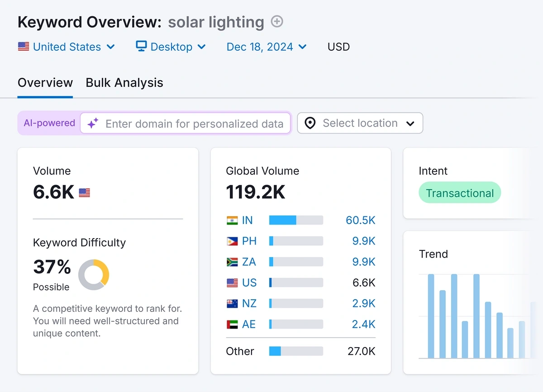Switch to the Overview tab

point(45,83)
